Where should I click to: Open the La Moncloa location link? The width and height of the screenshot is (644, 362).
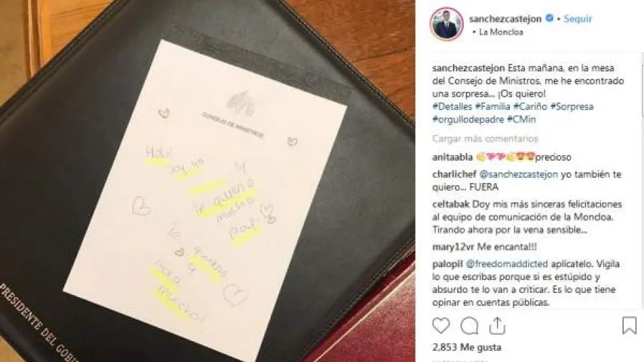501,32
